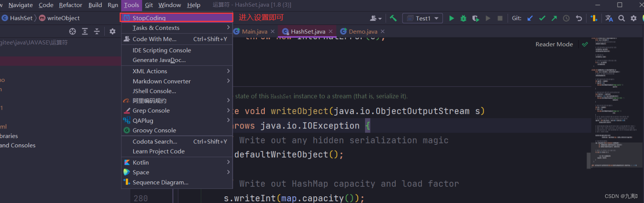Push commits with the green Git arrow
The height and width of the screenshot is (203, 644).
coord(554,18)
